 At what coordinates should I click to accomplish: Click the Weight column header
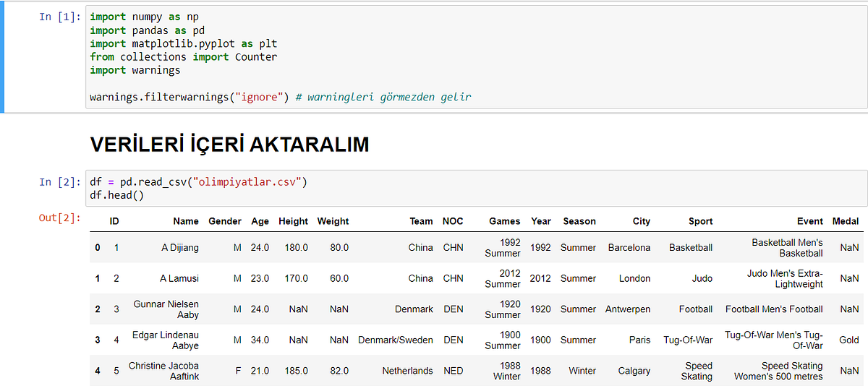333,221
